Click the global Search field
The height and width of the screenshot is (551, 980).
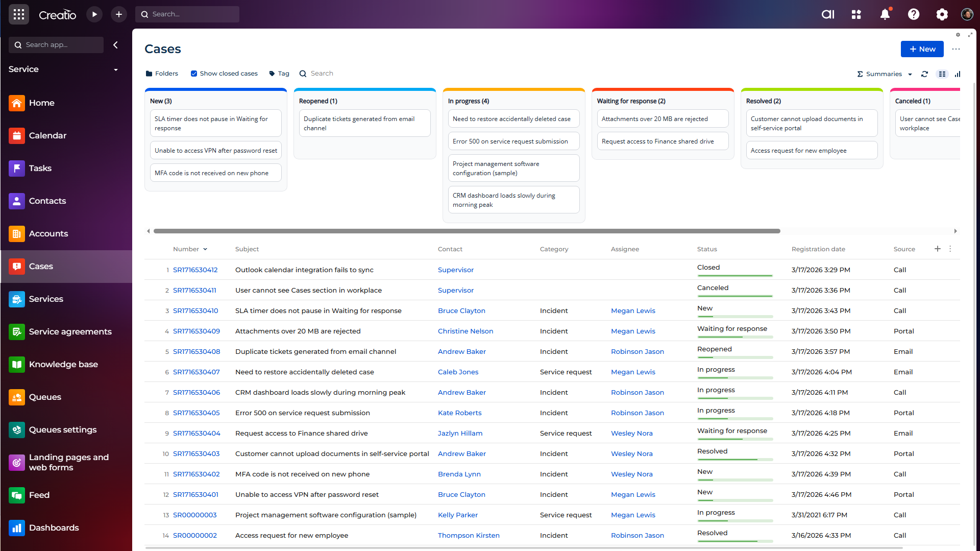(187, 14)
